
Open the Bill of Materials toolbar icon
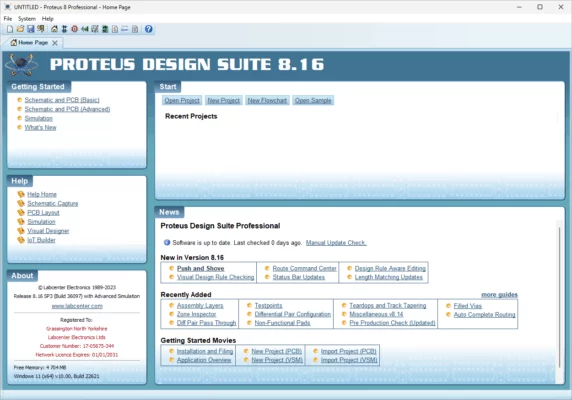click(115, 29)
